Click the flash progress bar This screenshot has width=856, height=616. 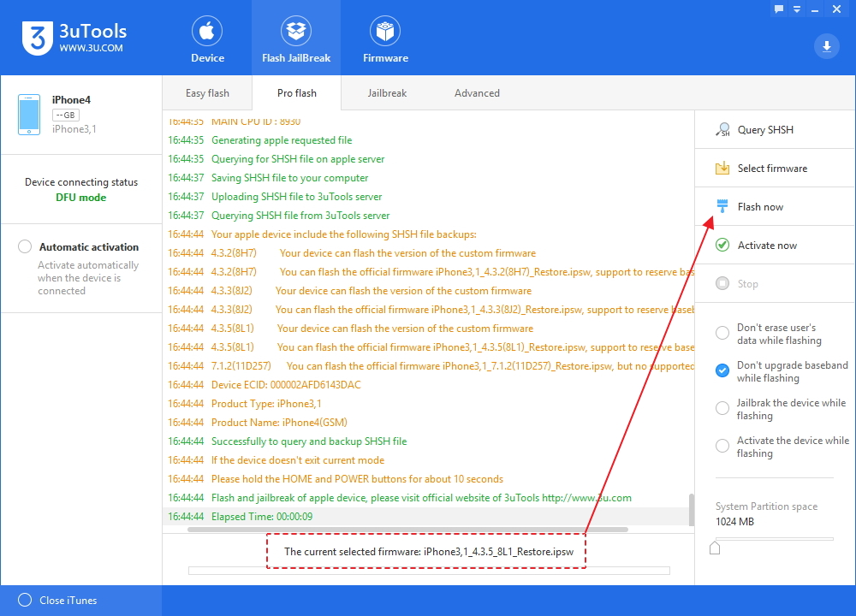click(x=429, y=571)
